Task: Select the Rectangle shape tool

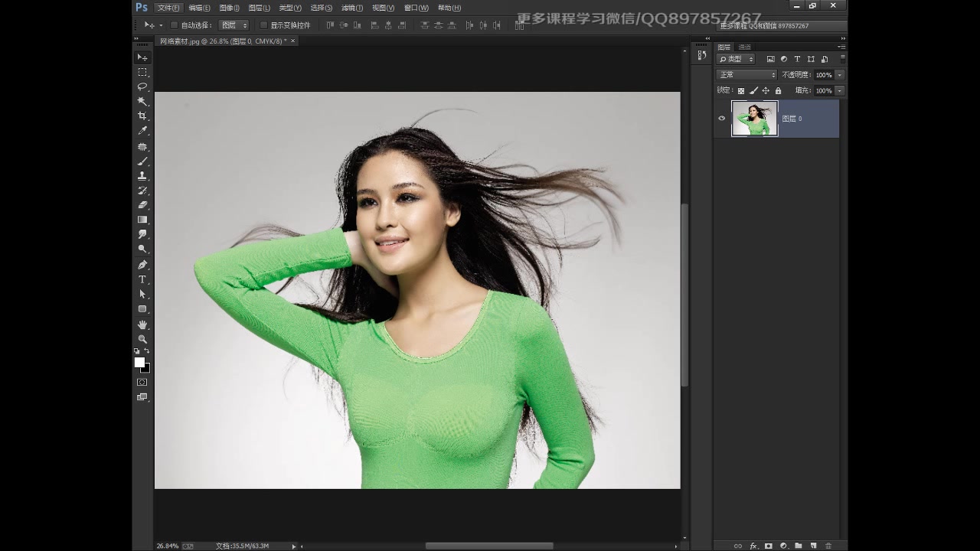Action: click(x=142, y=309)
